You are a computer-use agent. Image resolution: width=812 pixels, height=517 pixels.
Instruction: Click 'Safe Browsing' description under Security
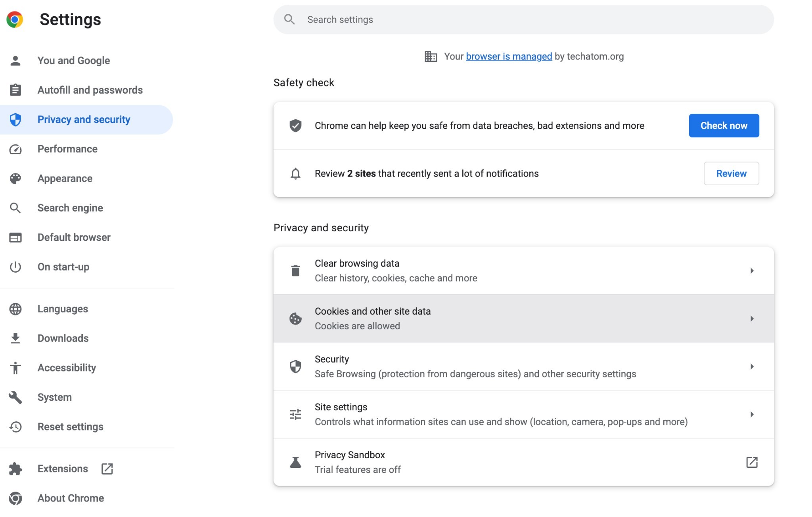coord(475,374)
